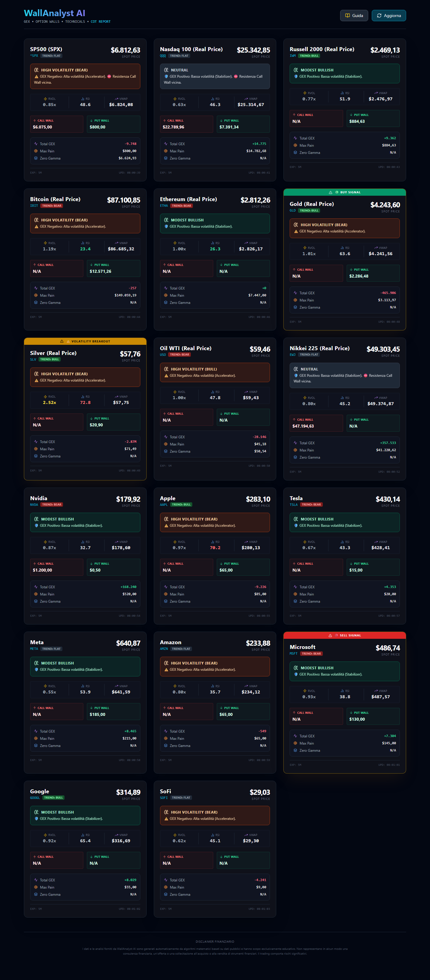Click the shield icon in Russell 2000 card

(295, 76)
